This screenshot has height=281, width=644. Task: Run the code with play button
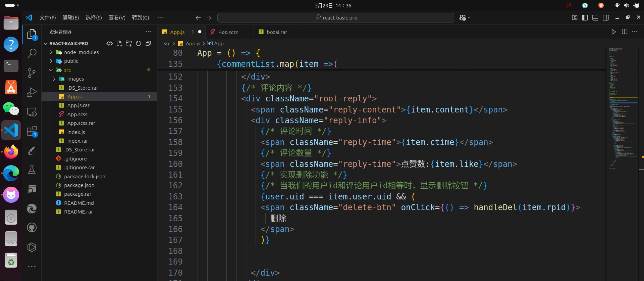(613, 32)
